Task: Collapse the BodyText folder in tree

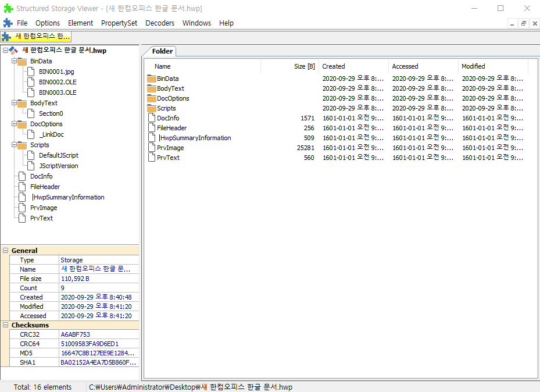Action: pyautogui.click(x=14, y=102)
